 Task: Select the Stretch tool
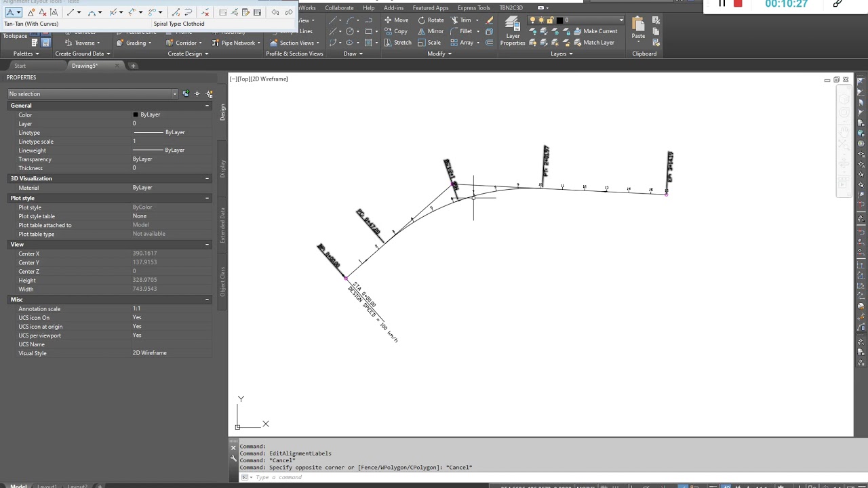(397, 42)
